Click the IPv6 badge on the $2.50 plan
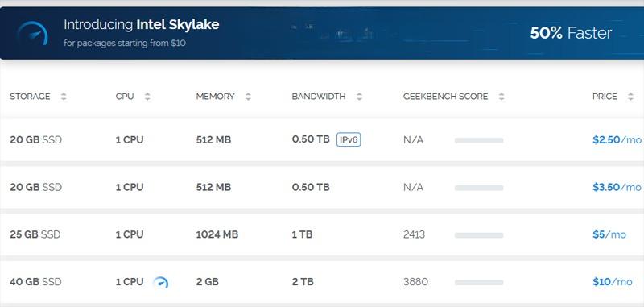 349,139
